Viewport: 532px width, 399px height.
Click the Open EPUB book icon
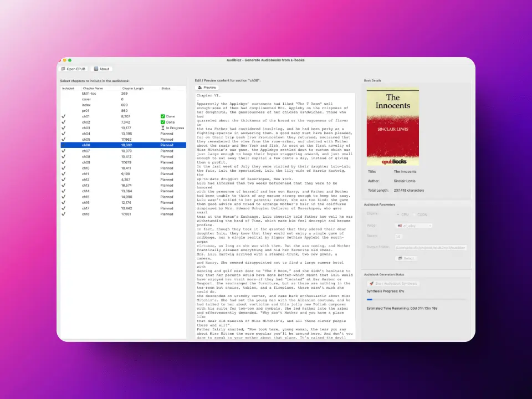pos(64,69)
